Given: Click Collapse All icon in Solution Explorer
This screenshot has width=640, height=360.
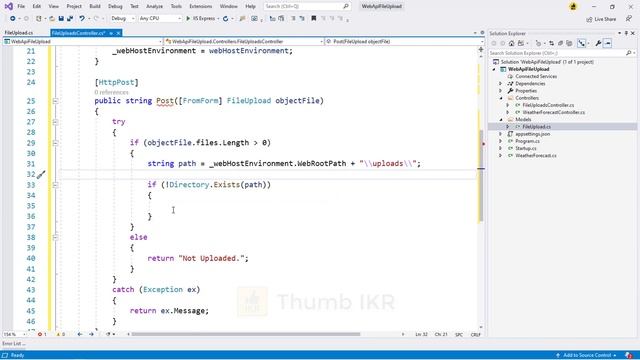Looking at the screenshot, I should point(560,43).
